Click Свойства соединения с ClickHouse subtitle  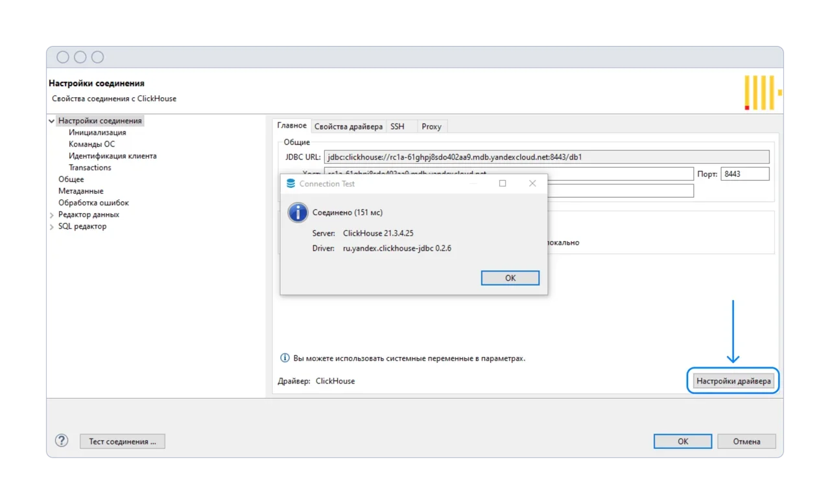coord(114,99)
